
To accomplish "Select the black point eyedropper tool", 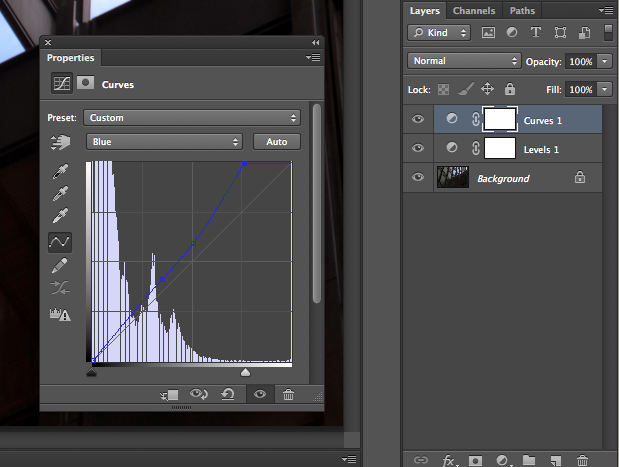I will pyautogui.click(x=59, y=172).
